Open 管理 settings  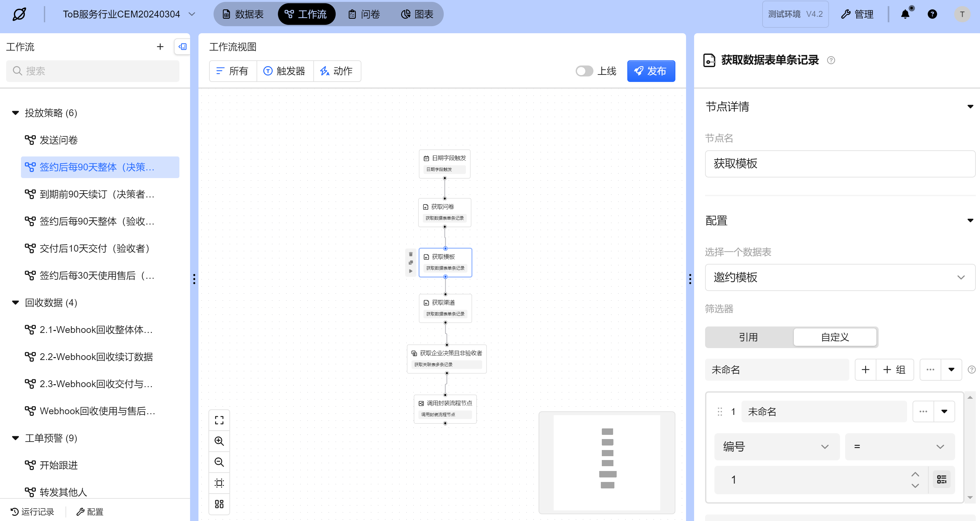pyautogui.click(x=857, y=14)
